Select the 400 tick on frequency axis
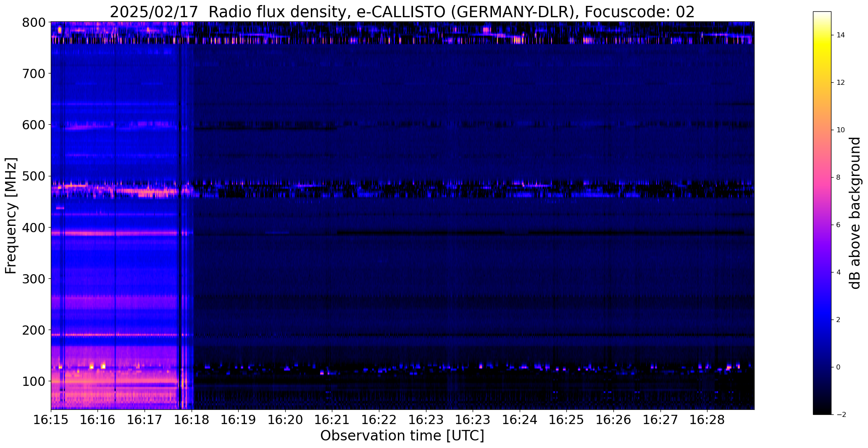 pyautogui.click(x=33, y=228)
